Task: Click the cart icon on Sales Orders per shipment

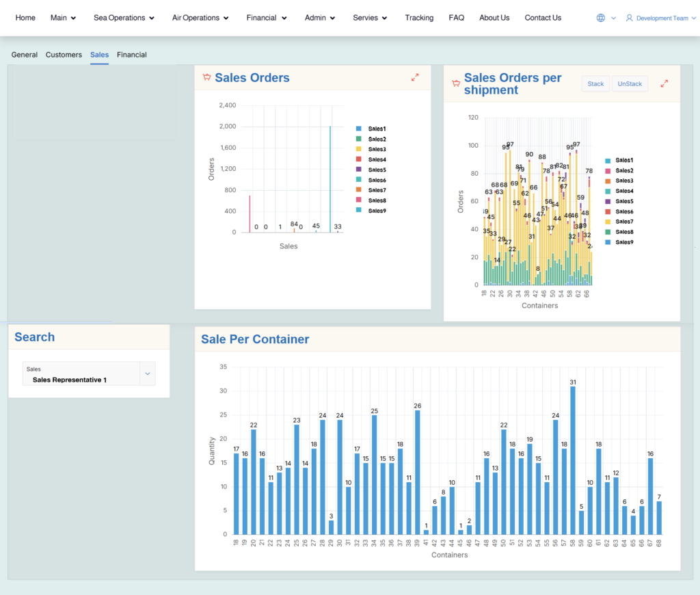Action: point(455,83)
